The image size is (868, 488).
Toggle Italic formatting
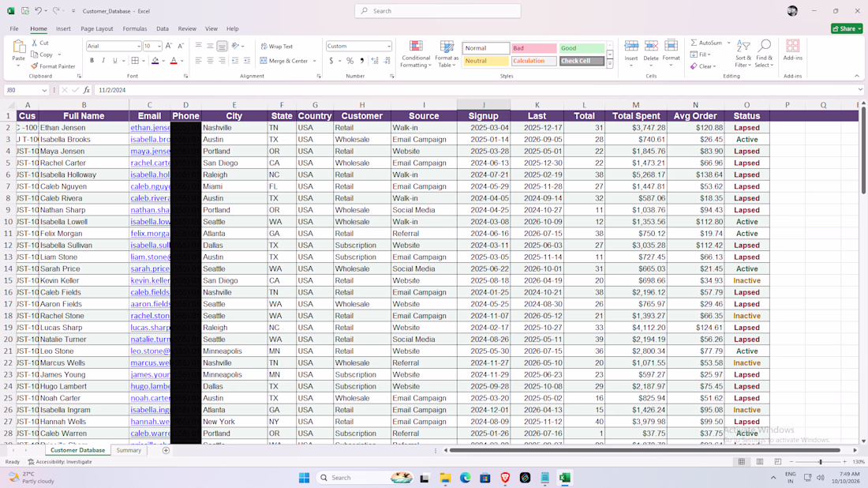pyautogui.click(x=103, y=61)
